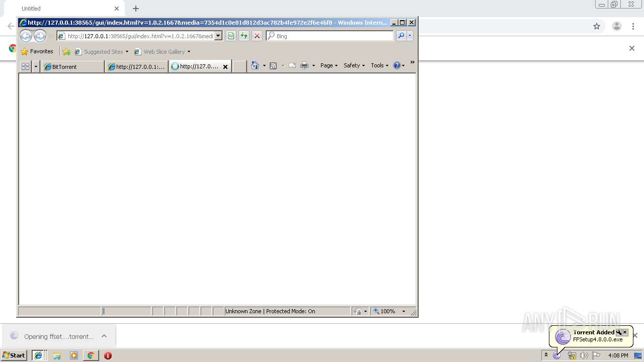Expand hidden command bar items chevron

pyautogui.click(x=412, y=63)
